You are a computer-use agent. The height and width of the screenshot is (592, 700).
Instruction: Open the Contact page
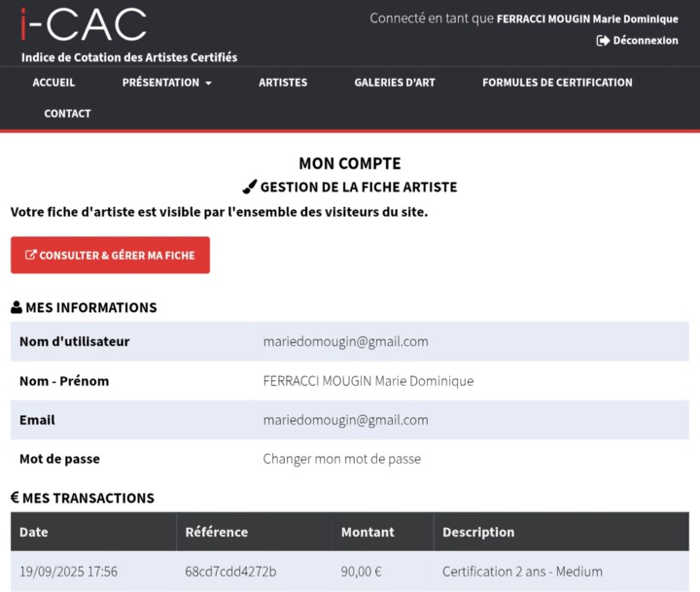[x=67, y=114]
